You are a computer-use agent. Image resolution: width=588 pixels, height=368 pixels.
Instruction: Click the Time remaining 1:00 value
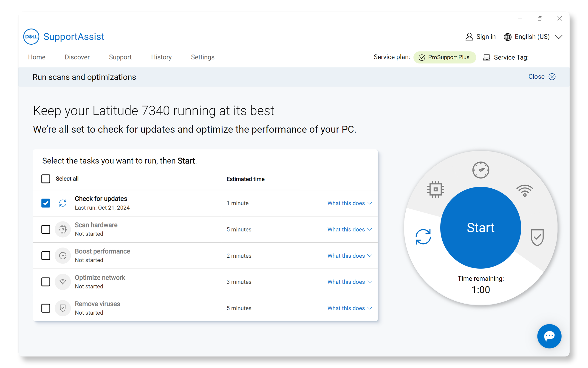(x=481, y=290)
